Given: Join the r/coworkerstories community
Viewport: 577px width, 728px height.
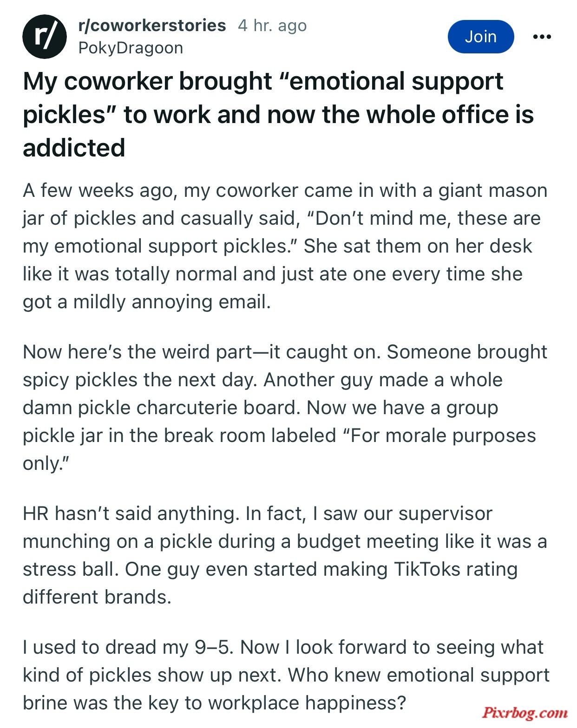Looking at the screenshot, I should pos(481,37).
